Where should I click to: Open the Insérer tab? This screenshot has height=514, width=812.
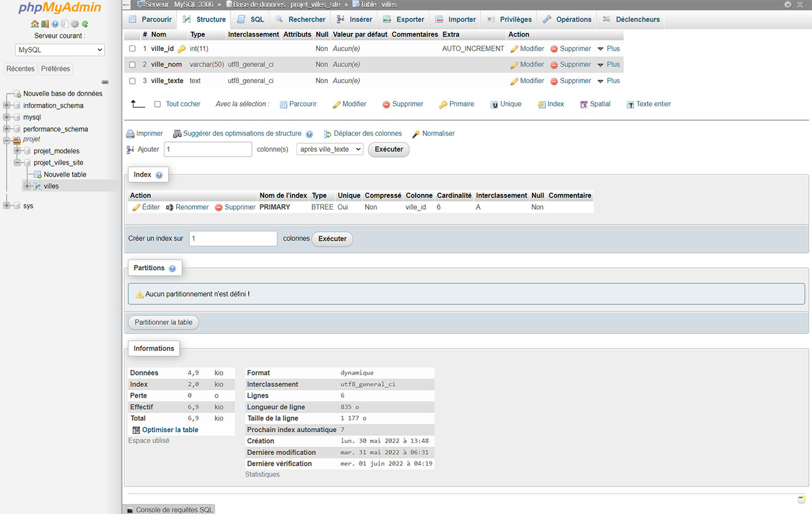354,20
